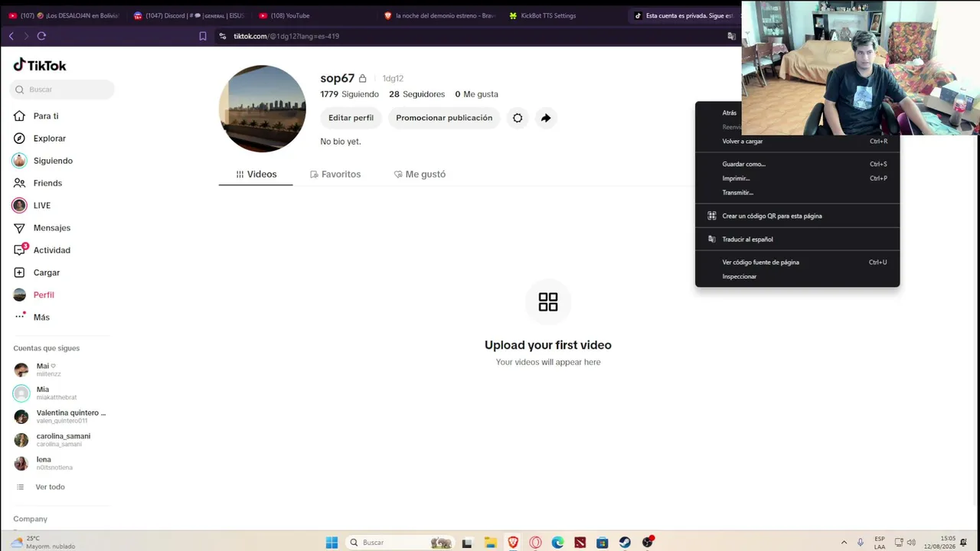
Task: Click the Company footer link
Action: (31, 519)
